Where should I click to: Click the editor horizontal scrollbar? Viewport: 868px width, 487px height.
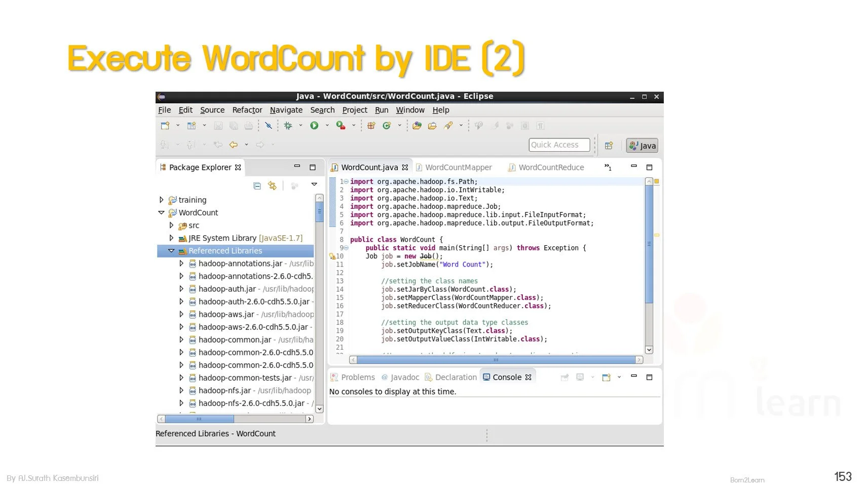pos(496,360)
